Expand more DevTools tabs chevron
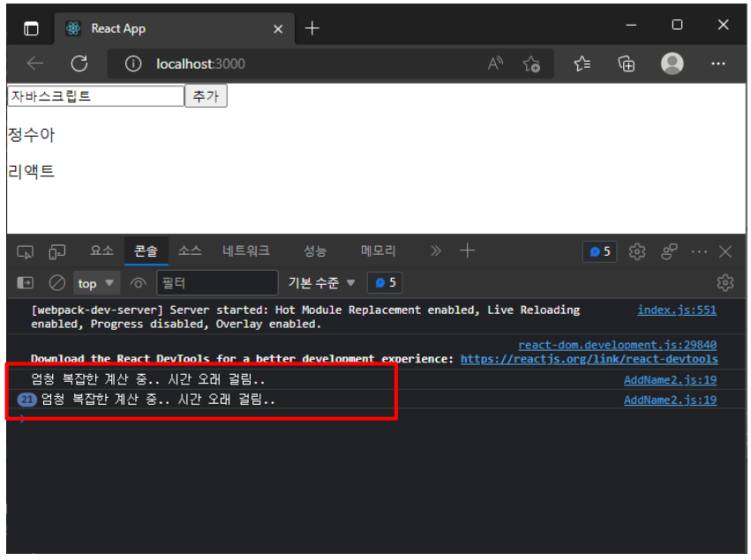 click(x=435, y=250)
